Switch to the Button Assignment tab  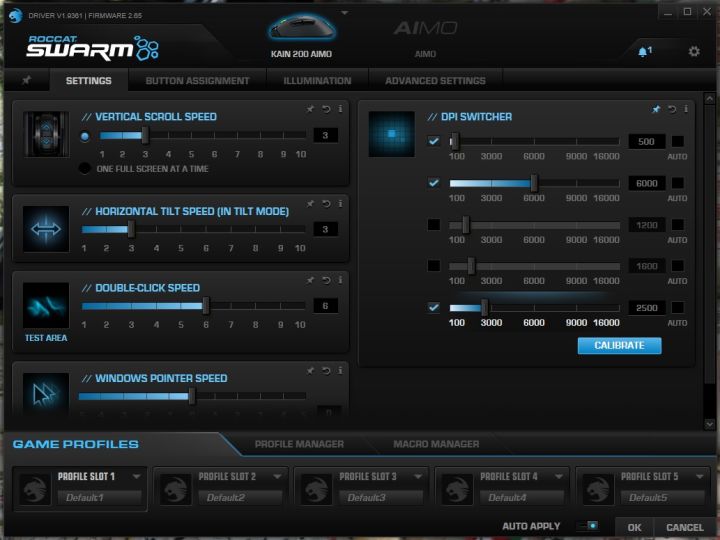(x=197, y=80)
